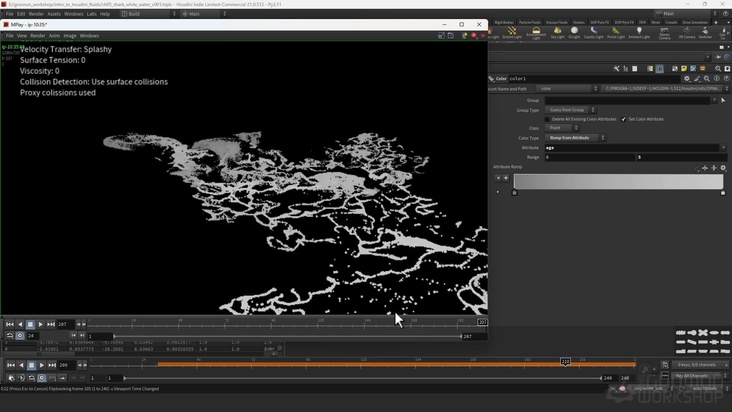Click the Caustic Light shelf tool
This screenshot has width=732, height=412.
coord(593,32)
